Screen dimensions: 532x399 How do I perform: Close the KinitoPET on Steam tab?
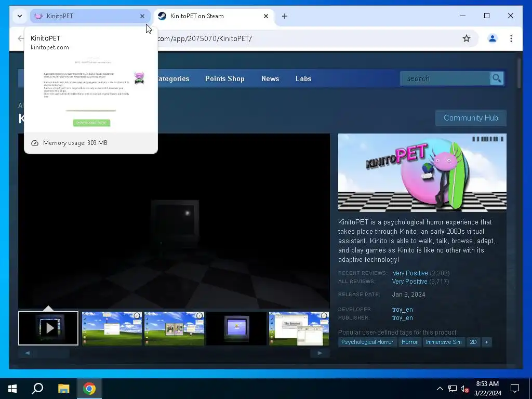pos(266,16)
